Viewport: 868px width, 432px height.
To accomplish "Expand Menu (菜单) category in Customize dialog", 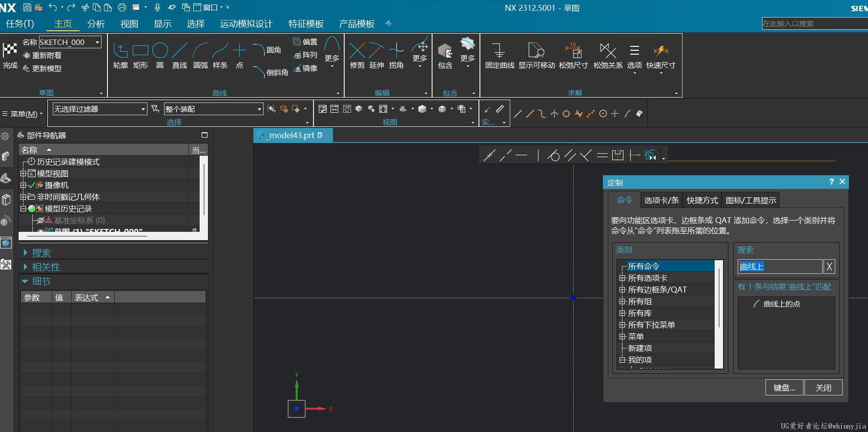I will [622, 337].
